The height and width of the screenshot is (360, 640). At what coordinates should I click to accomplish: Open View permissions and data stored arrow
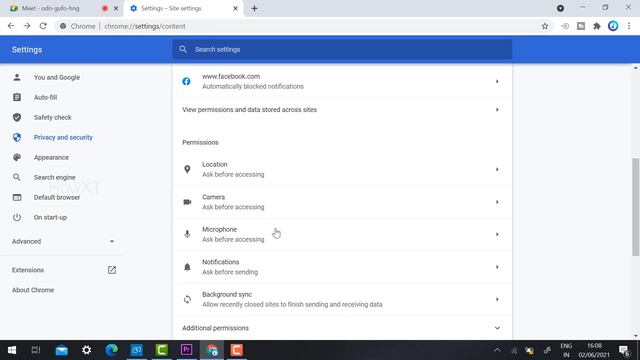pos(497,109)
